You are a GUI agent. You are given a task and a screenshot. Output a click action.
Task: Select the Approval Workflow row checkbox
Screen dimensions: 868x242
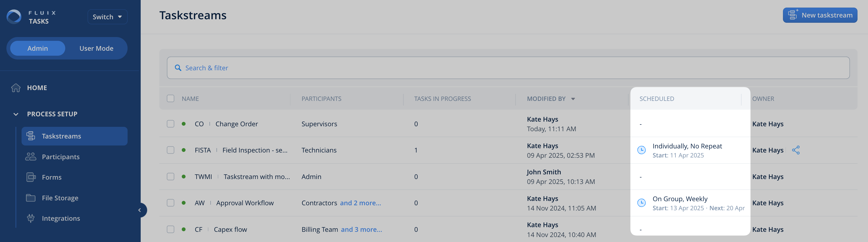coord(170,203)
